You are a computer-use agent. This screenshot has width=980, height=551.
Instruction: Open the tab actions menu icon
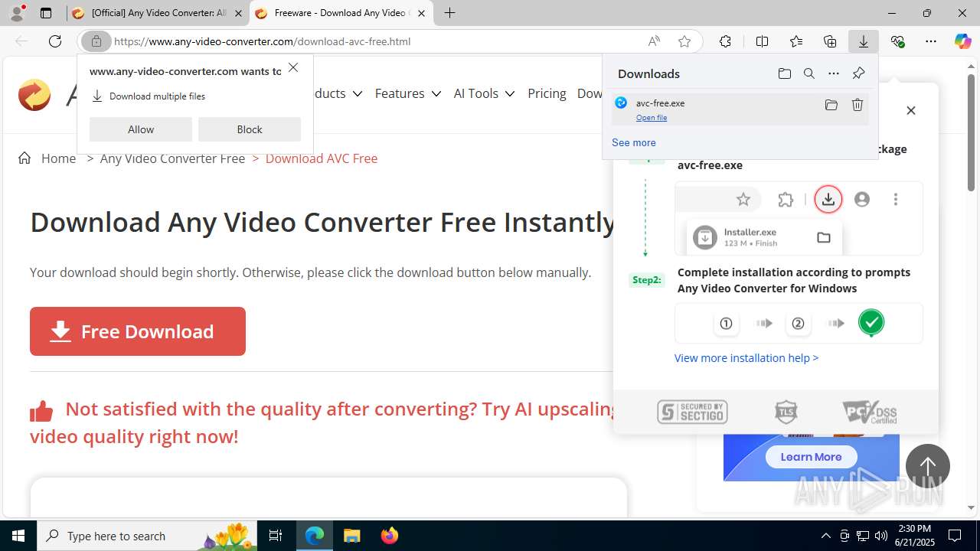pos(46,13)
